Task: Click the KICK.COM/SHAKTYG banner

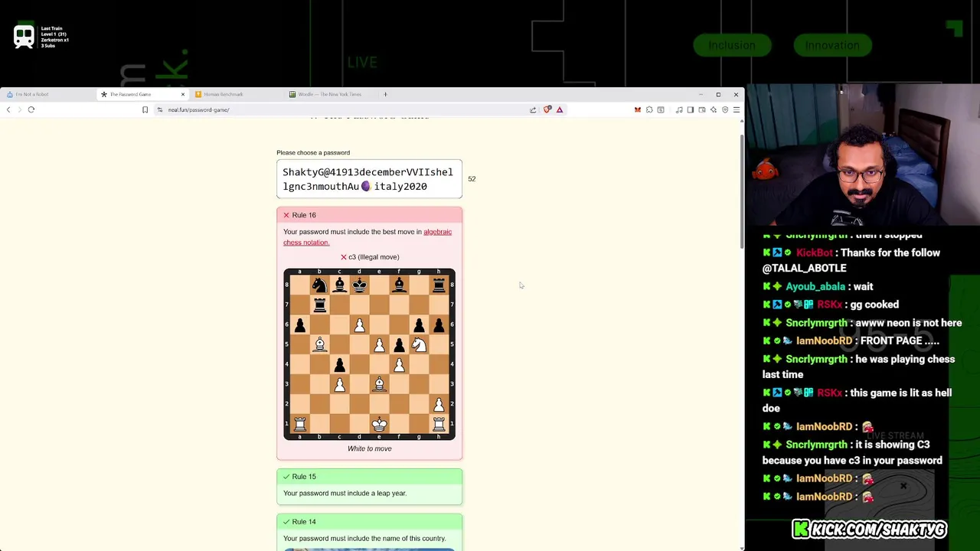Action: coord(869,529)
